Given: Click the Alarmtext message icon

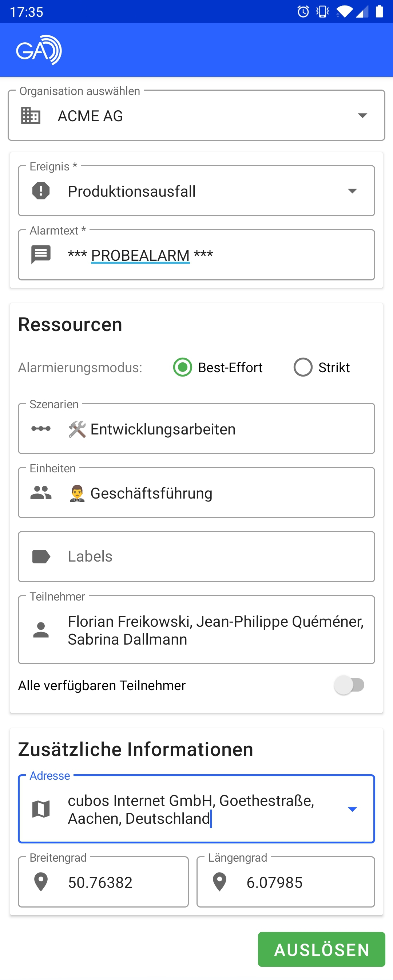Looking at the screenshot, I should click(41, 255).
